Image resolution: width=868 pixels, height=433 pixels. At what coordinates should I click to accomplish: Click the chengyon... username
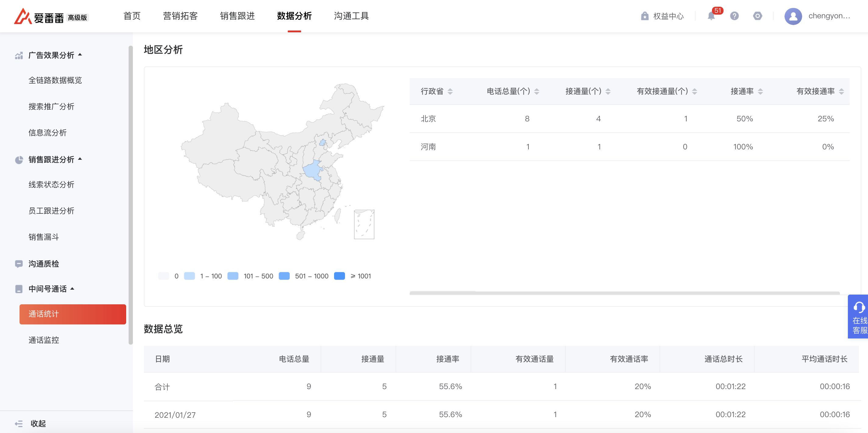coord(829,16)
